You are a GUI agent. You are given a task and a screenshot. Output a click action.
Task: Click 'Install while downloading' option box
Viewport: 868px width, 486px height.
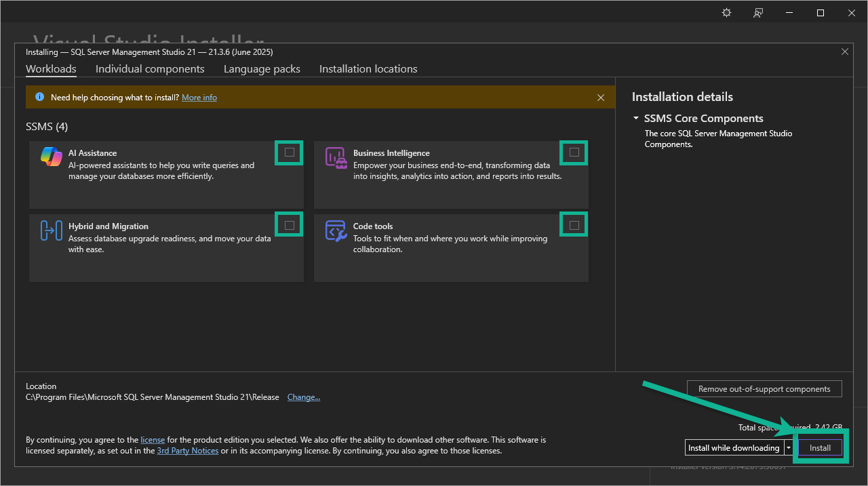coord(734,448)
